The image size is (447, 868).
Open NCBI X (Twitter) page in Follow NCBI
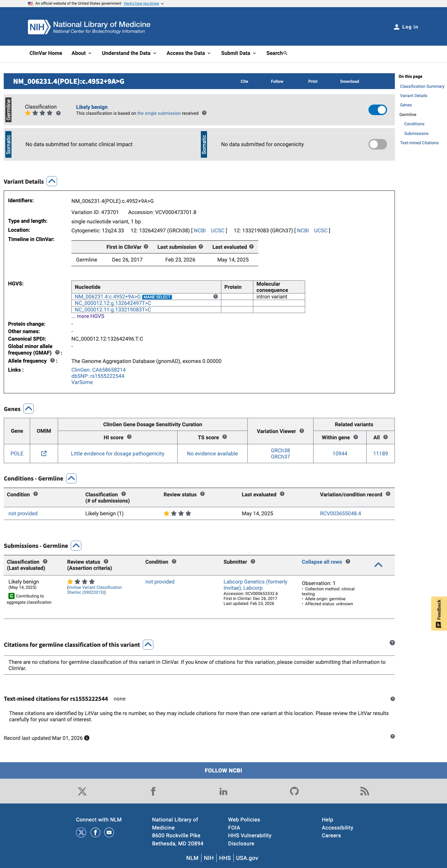[82, 791]
